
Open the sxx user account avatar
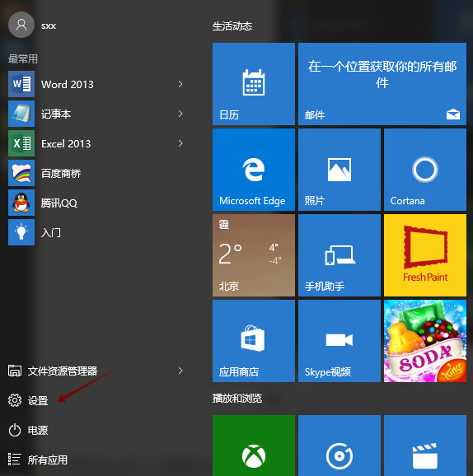coord(21,25)
